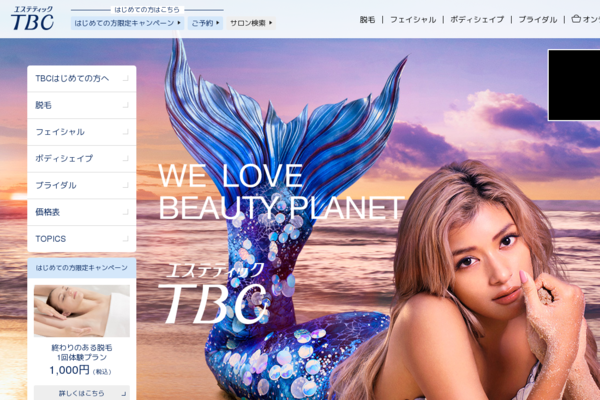Click the 詳しくはこちら details button
This screenshot has width=600, height=400.
point(82,393)
